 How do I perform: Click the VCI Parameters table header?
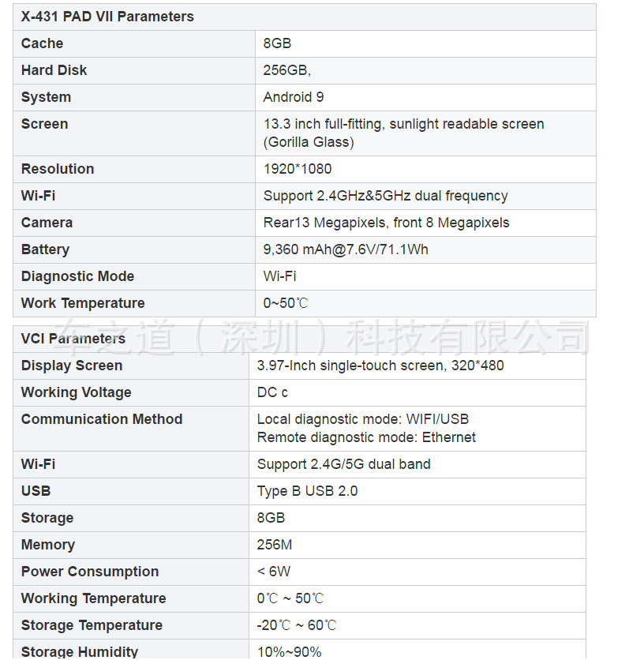73,339
